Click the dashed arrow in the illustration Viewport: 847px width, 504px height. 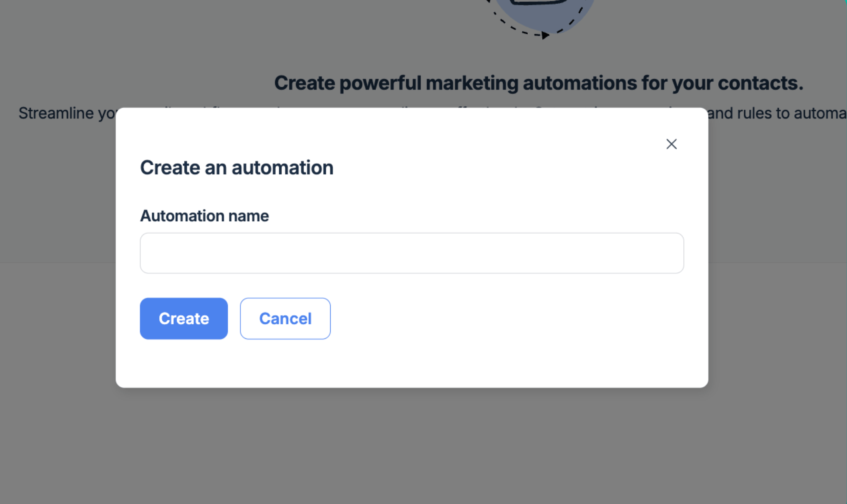tap(545, 36)
